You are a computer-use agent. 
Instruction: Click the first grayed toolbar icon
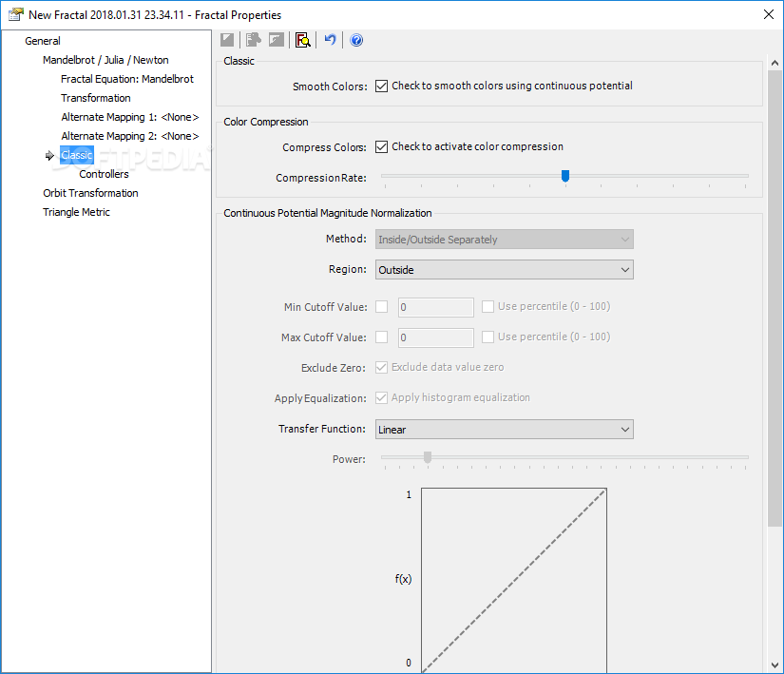tap(227, 40)
